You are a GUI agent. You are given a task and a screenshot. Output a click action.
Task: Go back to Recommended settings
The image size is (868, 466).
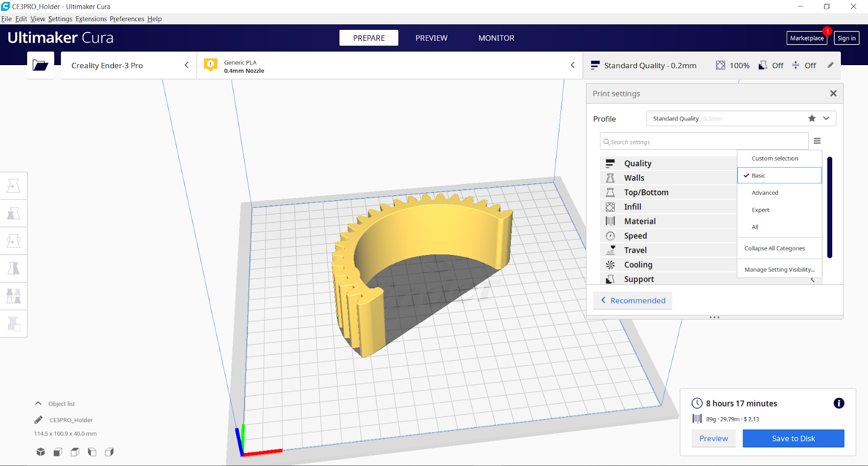(633, 301)
